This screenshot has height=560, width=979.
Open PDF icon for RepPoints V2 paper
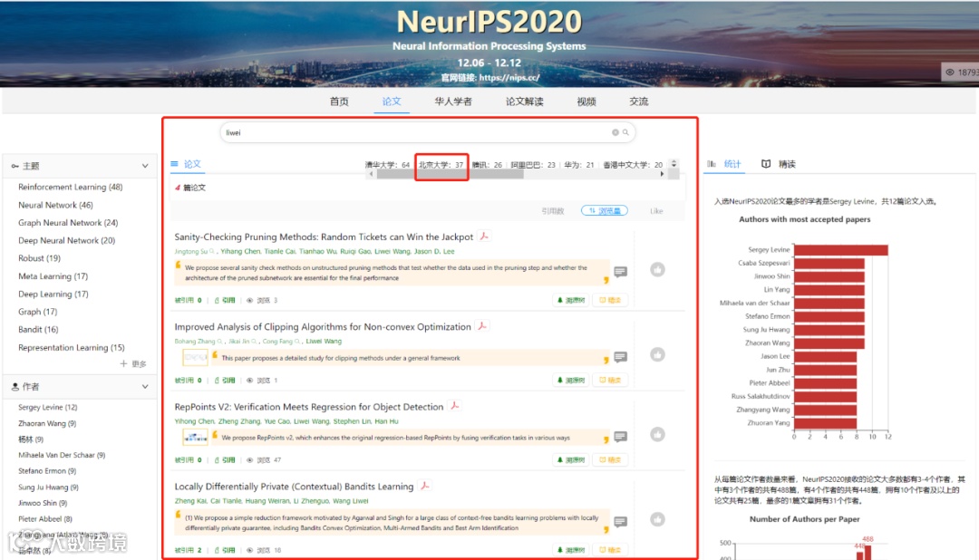(x=454, y=406)
